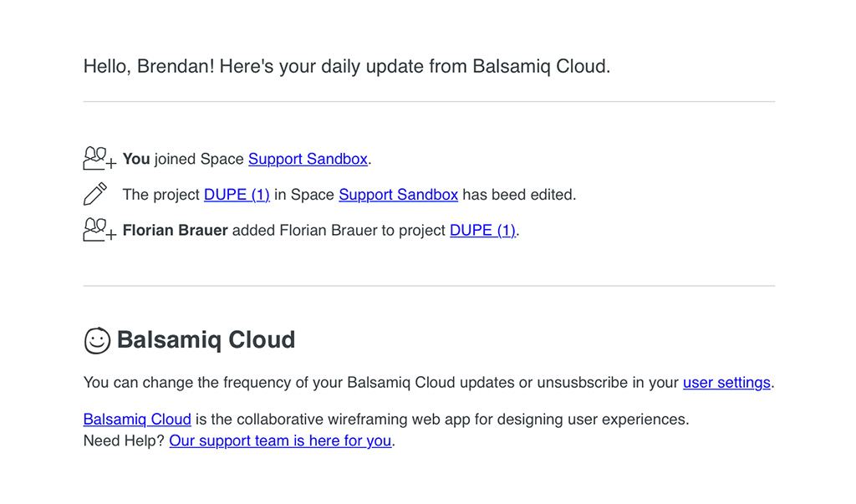Open DUPE (1) link in the Florian Brauer line

pos(482,231)
